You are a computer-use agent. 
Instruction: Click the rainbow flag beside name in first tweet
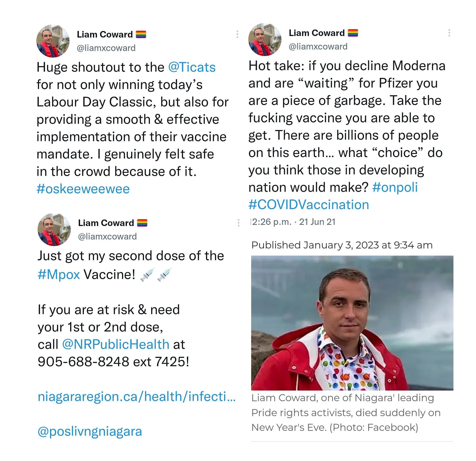(141, 35)
